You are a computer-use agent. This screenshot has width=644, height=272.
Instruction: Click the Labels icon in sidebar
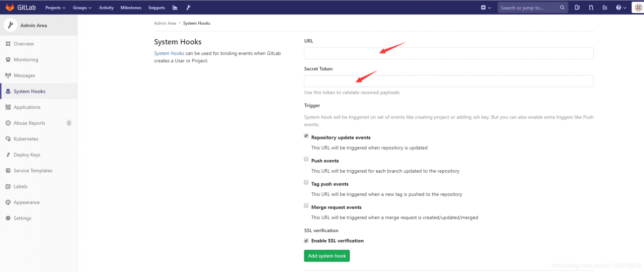coord(8,186)
